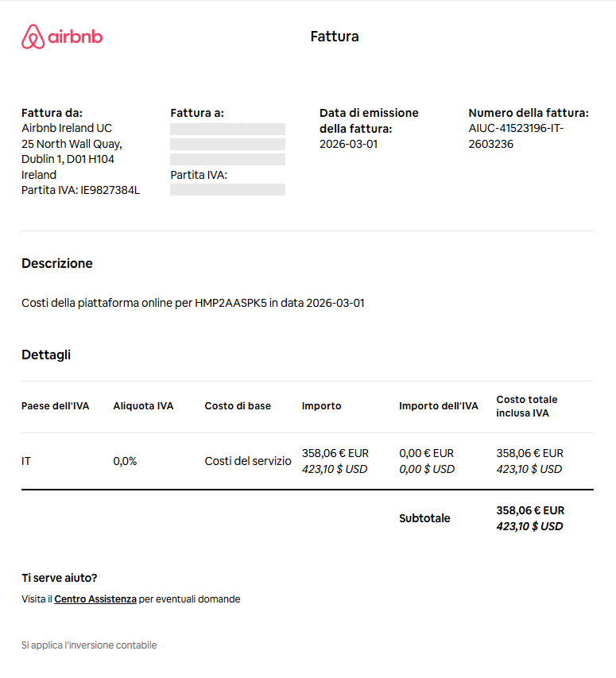Viewport: 616px width, 678px height.
Task: Click the 'Partita IVA:' label under Fattura a
Action: pos(199,175)
